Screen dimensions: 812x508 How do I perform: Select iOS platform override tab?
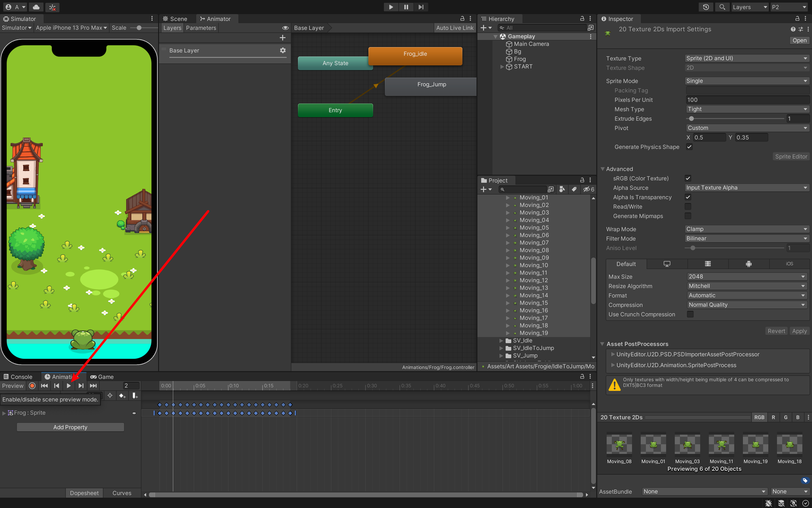point(789,264)
